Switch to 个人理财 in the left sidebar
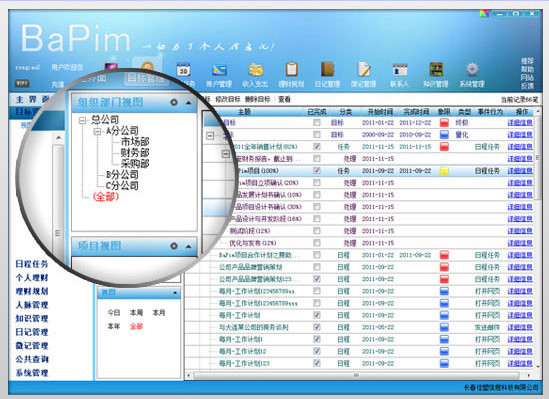This screenshot has width=549, height=399. click(32, 278)
